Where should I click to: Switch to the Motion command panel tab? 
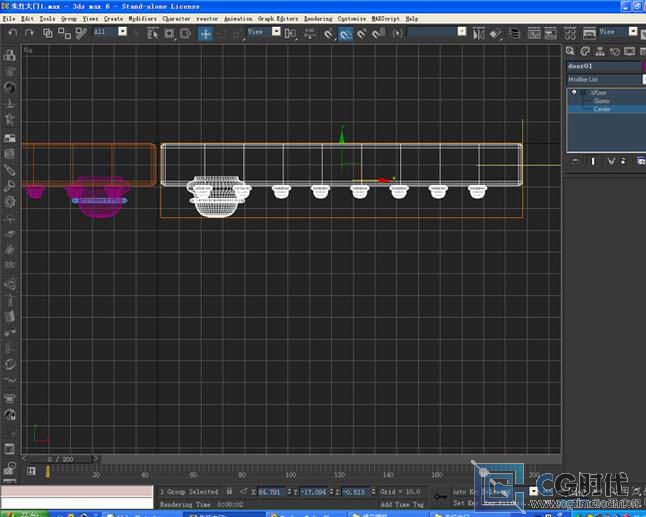tap(615, 51)
